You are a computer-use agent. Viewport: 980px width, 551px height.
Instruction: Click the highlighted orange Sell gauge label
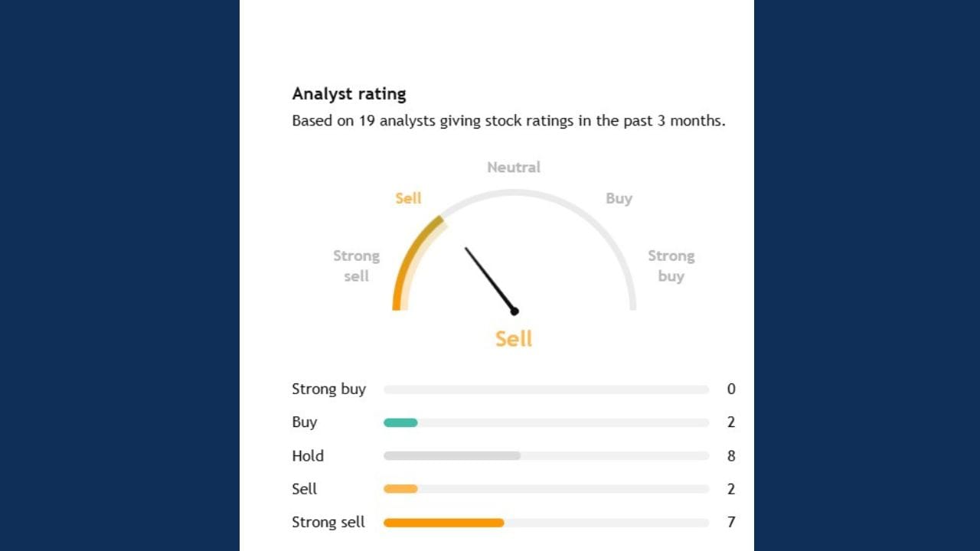408,198
